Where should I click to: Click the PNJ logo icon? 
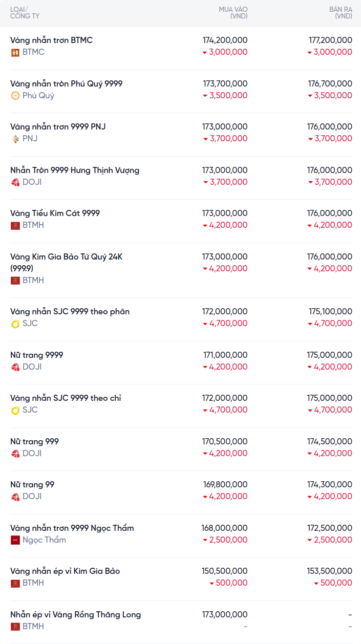click(x=15, y=139)
